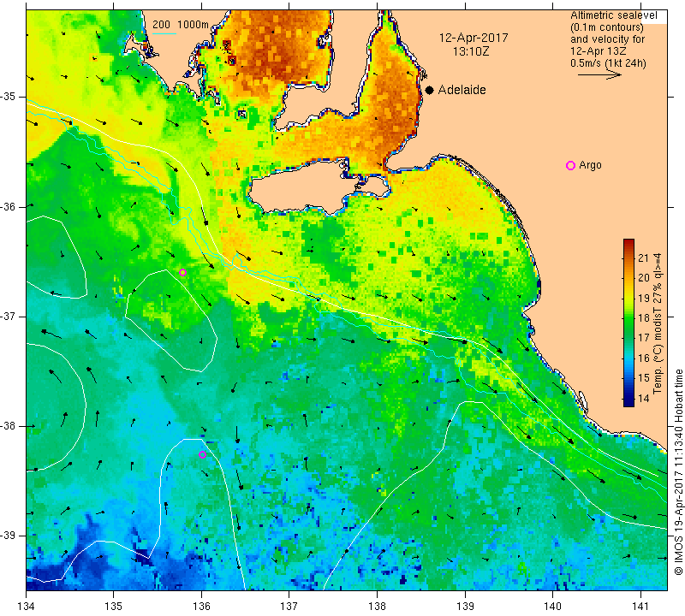Screen dimensions: 685x616
Task: Click the 13:10Z time label
Action: 471,51
